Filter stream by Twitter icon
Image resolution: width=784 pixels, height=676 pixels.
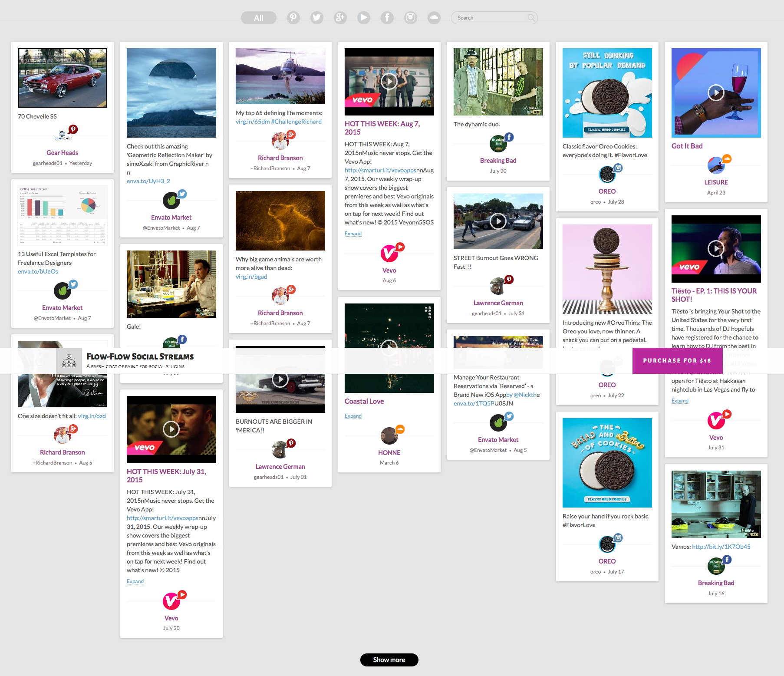317,18
